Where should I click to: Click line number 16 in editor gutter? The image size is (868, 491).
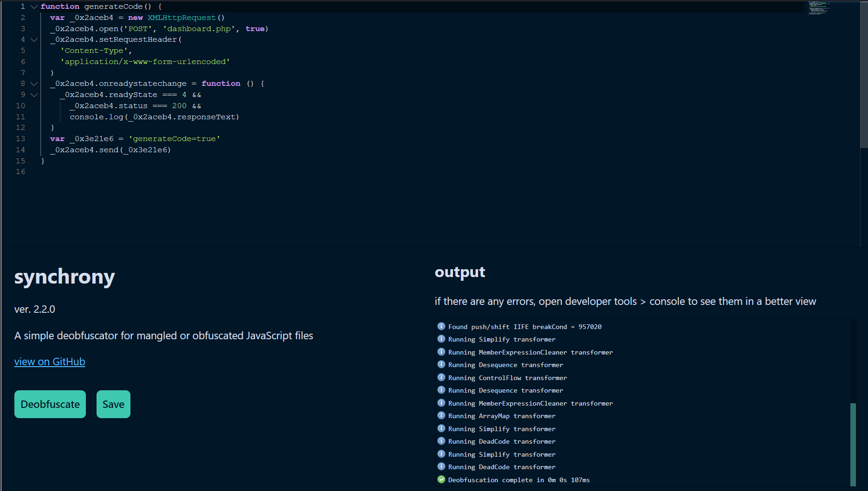coord(20,172)
